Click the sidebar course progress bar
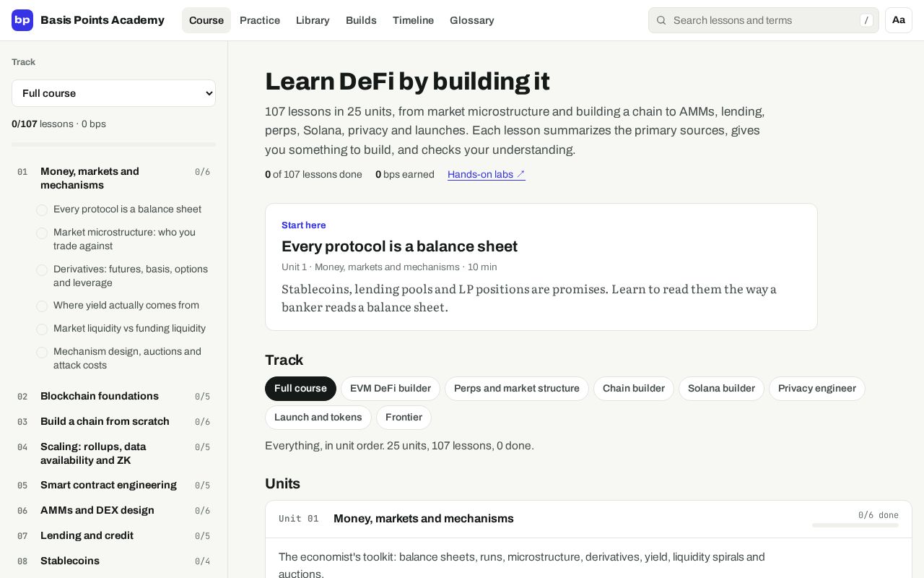The width and height of the screenshot is (924, 578). 113,144
